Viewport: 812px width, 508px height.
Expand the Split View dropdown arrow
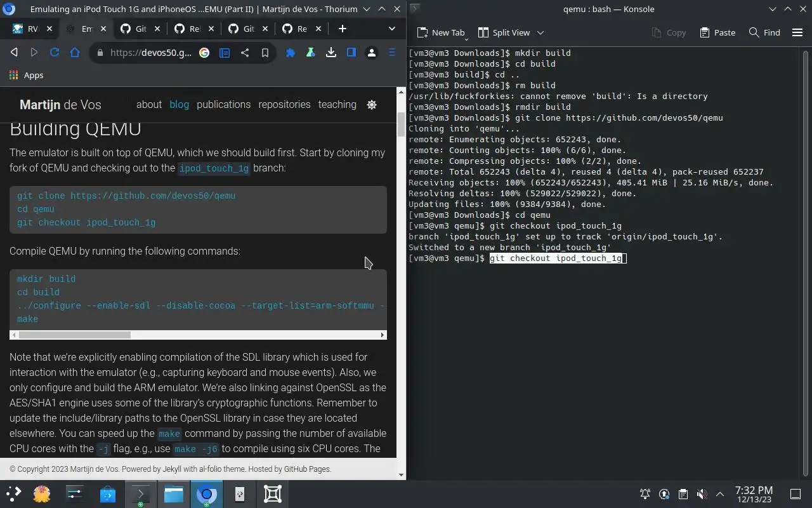tap(540, 32)
